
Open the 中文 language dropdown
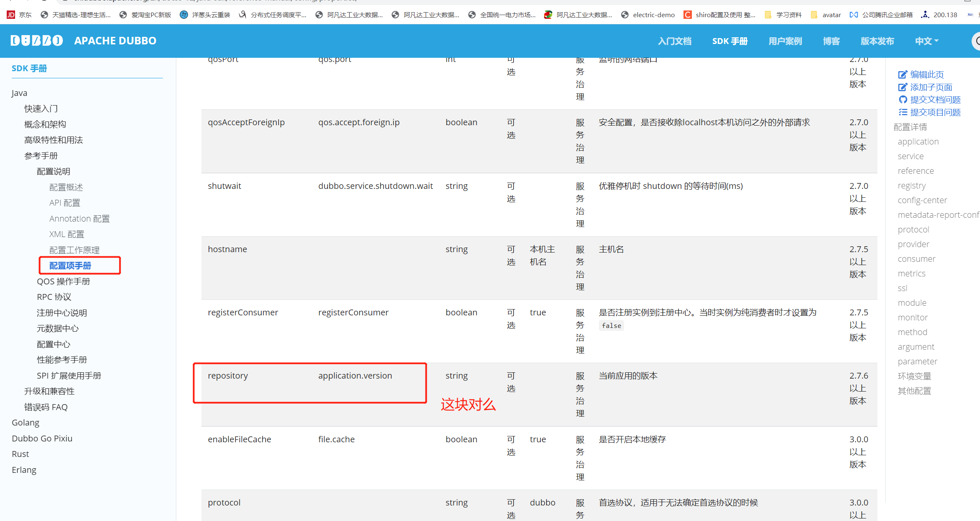click(926, 41)
